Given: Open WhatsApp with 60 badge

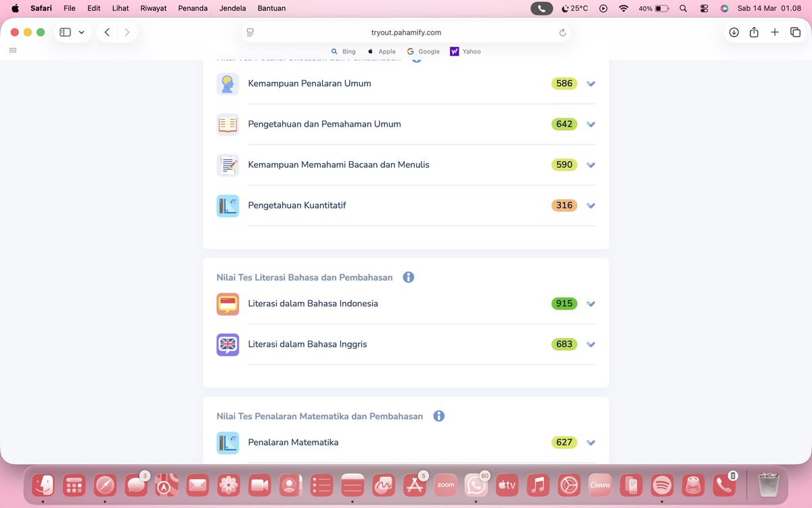Looking at the screenshot, I should [x=476, y=485].
